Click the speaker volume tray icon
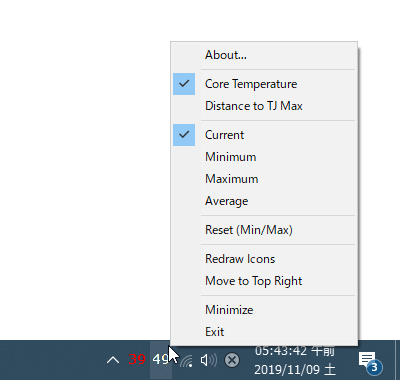The height and width of the screenshot is (380, 400). (209, 360)
